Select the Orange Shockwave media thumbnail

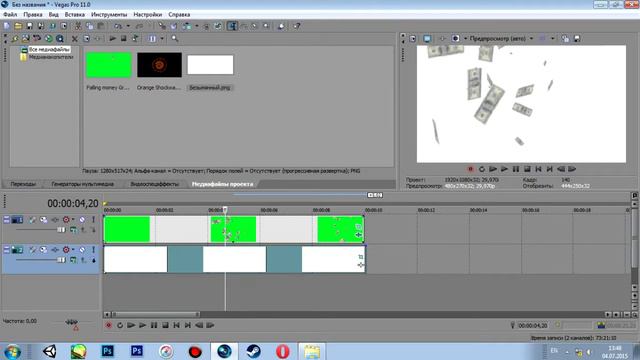click(159, 65)
